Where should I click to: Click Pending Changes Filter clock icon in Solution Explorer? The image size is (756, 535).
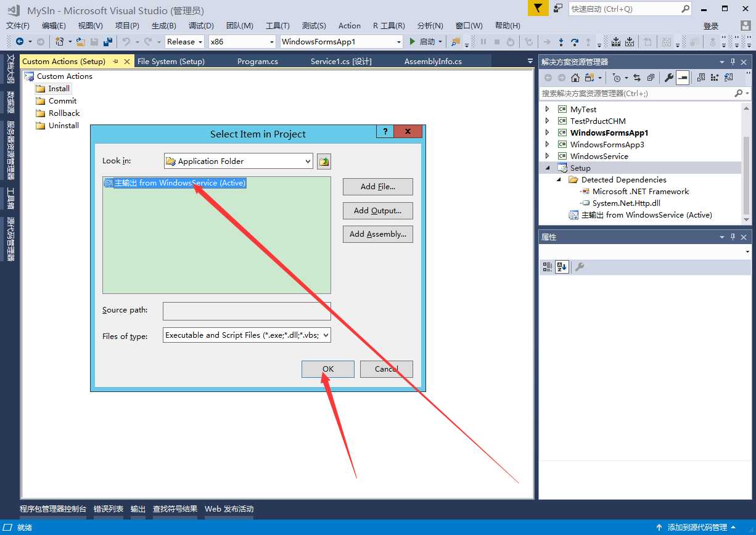[616, 78]
